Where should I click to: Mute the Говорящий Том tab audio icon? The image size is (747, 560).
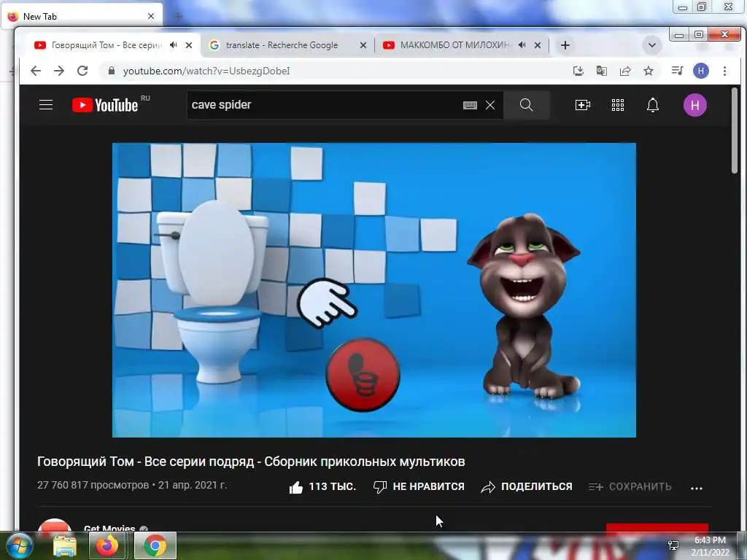174,44
